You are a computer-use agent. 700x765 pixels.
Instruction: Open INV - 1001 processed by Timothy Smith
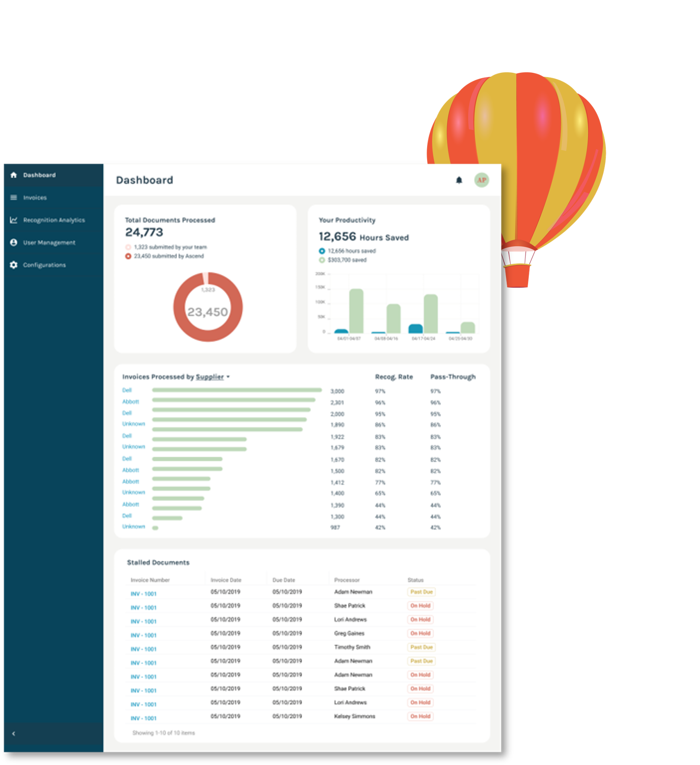point(143,649)
